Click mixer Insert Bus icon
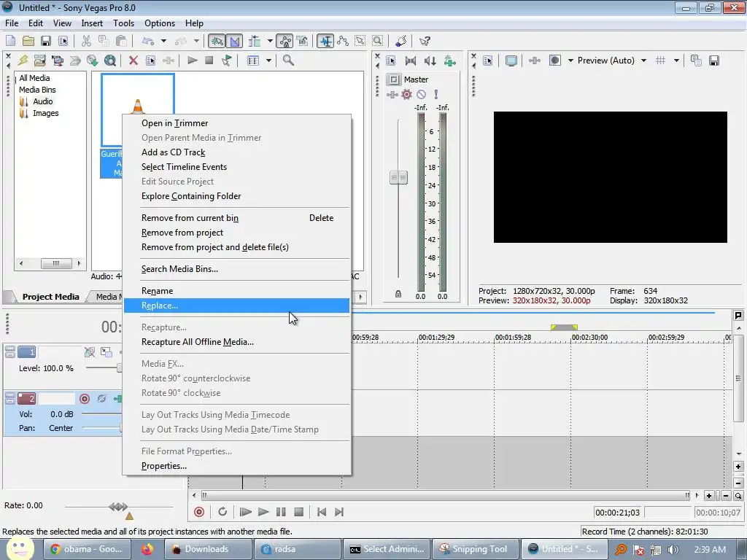This screenshot has height=560, width=747. (x=449, y=61)
